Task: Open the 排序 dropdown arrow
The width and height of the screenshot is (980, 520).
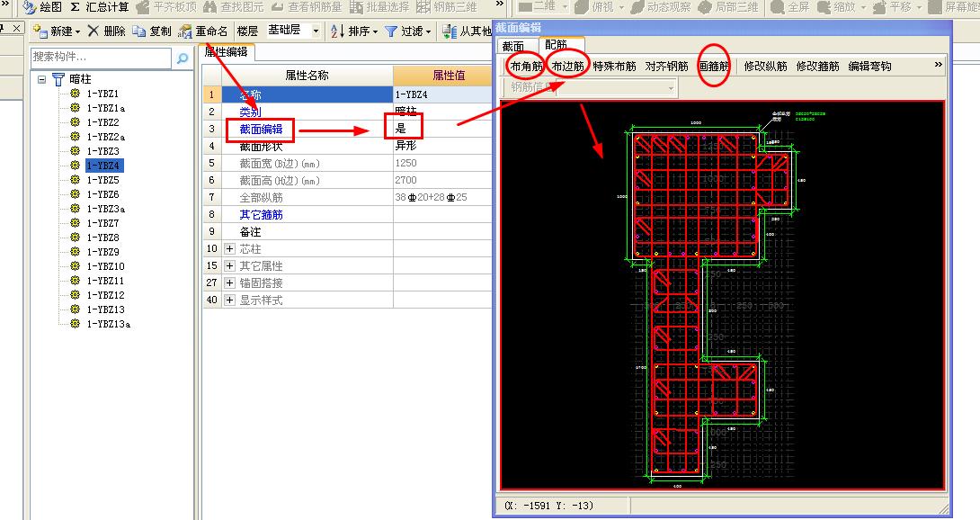Action: [375, 31]
